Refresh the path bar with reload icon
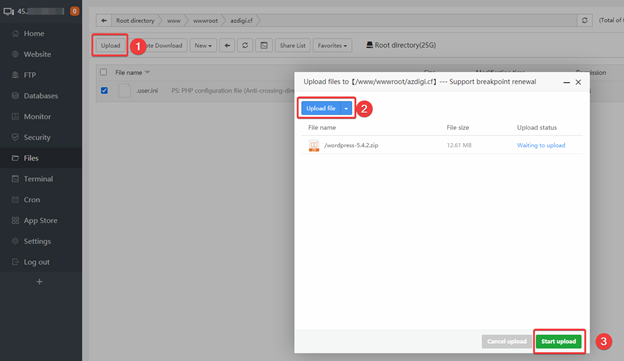Viewport: 624px width, 361px height. pyautogui.click(x=585, y=20)
